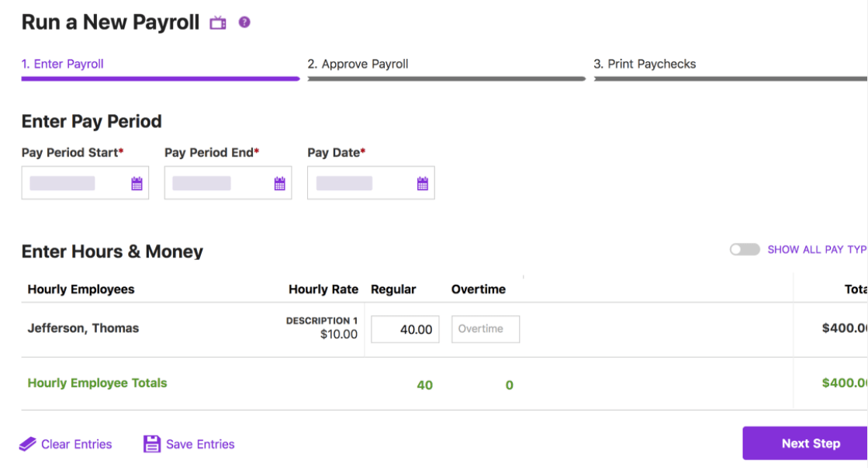Image resolution: width=868 pixels, height=468 pixels.
Task: Click the Save Entries link
Action: (x=200, y=443)
